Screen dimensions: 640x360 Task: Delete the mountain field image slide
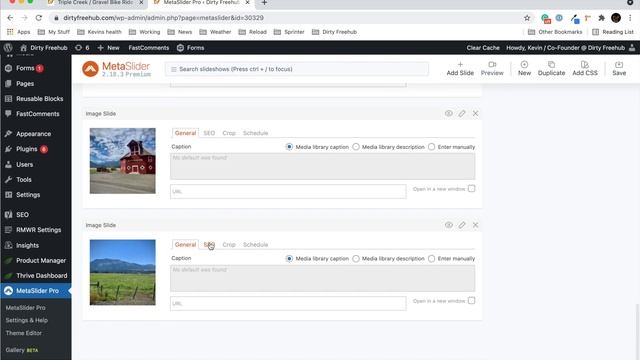click(x=476, y=225)
